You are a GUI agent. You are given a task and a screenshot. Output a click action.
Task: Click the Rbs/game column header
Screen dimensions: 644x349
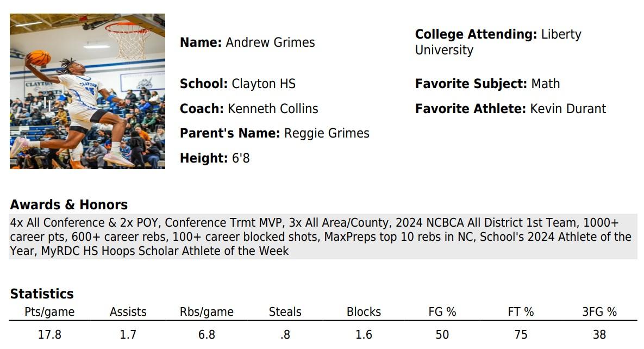207,312
